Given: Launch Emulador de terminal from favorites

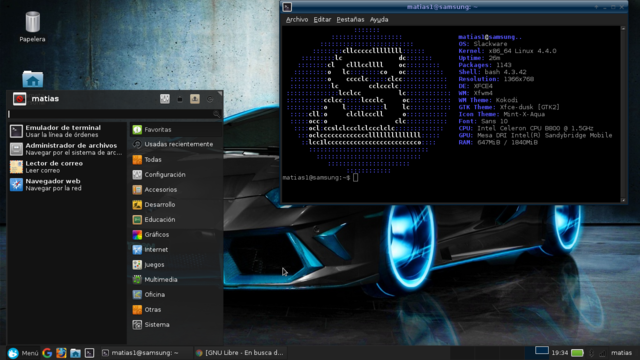Looking at the screenshot, I should 67,131.
